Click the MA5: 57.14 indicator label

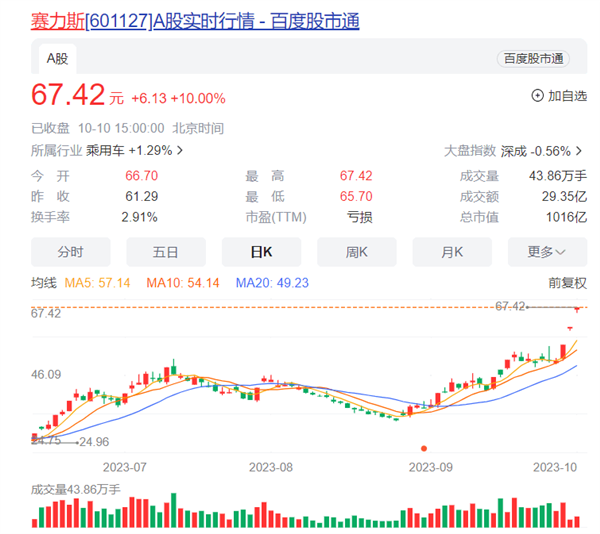point(97,283)
